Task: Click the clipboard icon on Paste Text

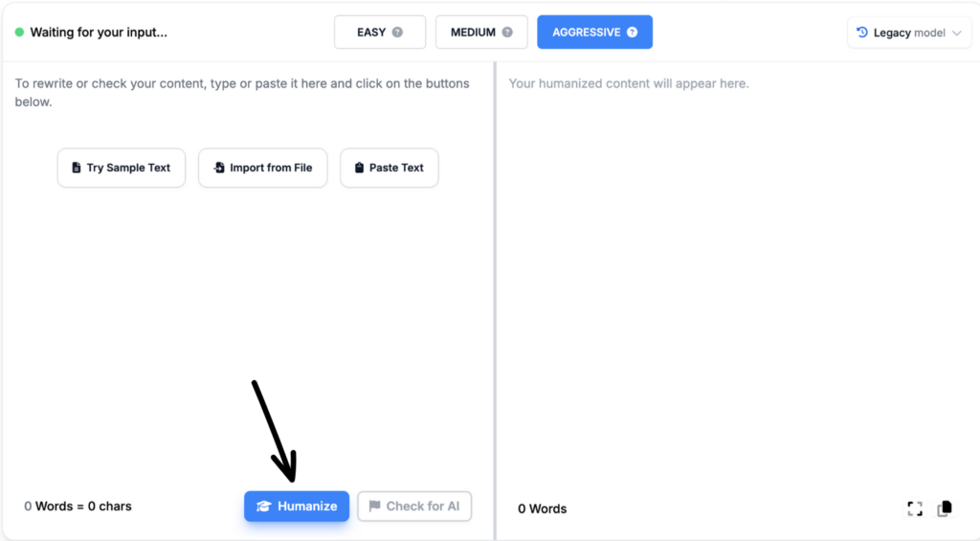Action: 359,168
